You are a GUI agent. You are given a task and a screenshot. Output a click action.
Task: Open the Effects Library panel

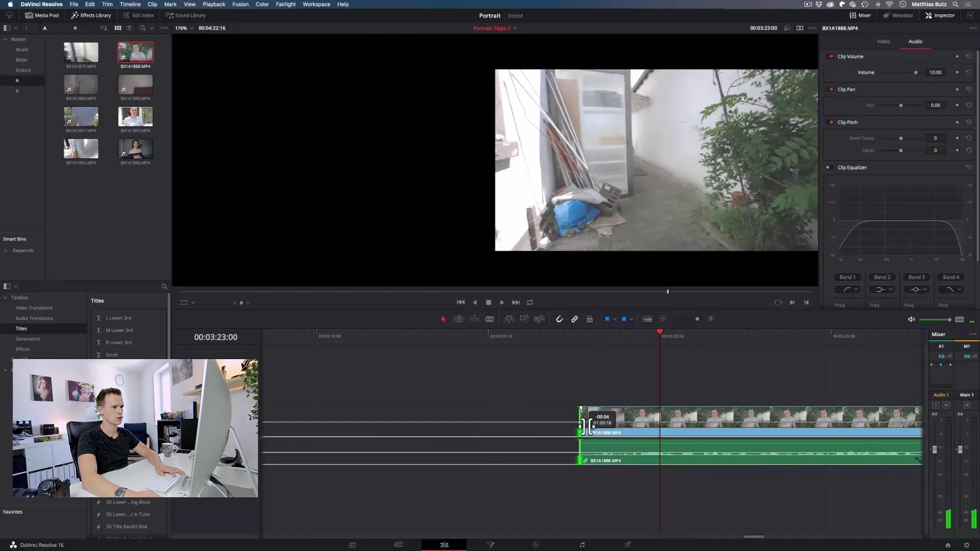point(91,15)
